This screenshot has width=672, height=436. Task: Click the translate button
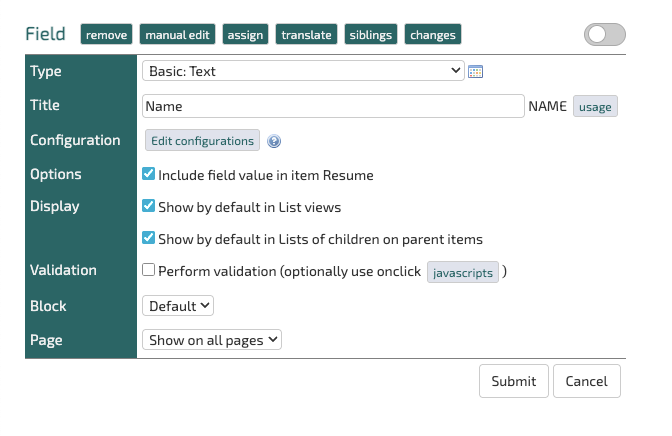pyautogui.click(x=306, y=34)
